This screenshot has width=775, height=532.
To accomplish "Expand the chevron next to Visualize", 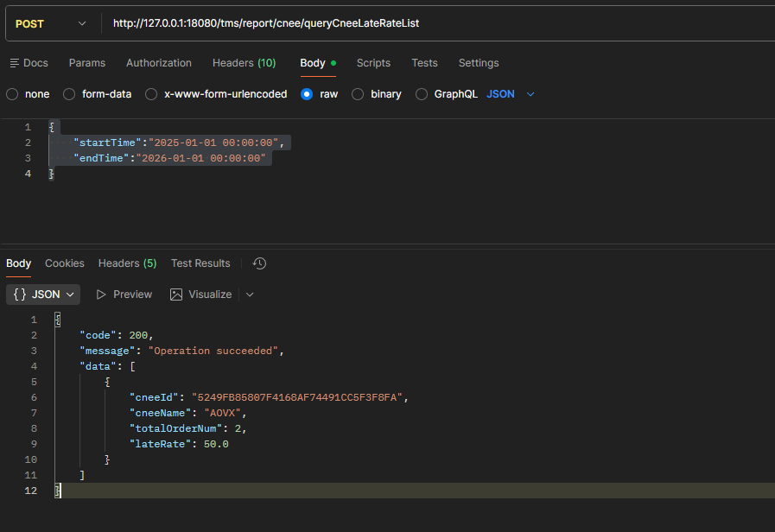I will tap(250, 294).
